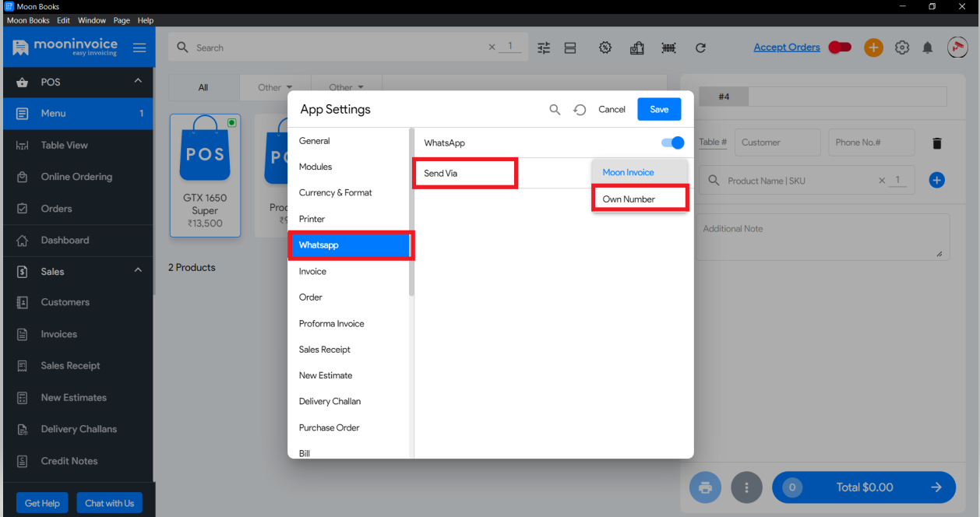Open Delivery Challan settings category
980x517 pixels.
[349, 401]
